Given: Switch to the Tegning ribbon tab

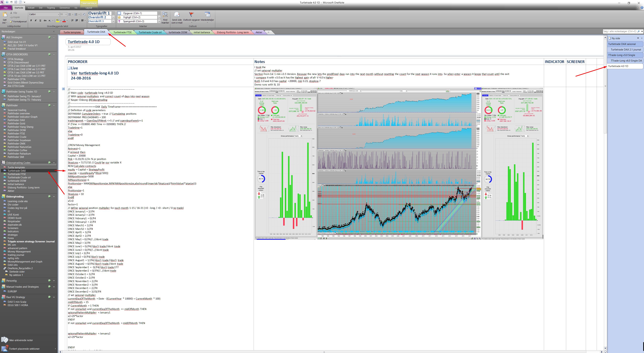Looking at the screenshot, I should point(51,8).
